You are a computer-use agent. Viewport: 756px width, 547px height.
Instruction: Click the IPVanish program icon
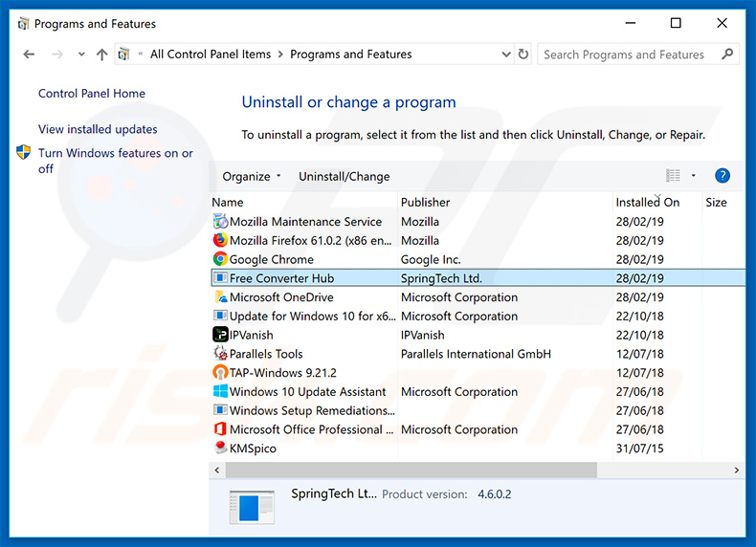220,335
